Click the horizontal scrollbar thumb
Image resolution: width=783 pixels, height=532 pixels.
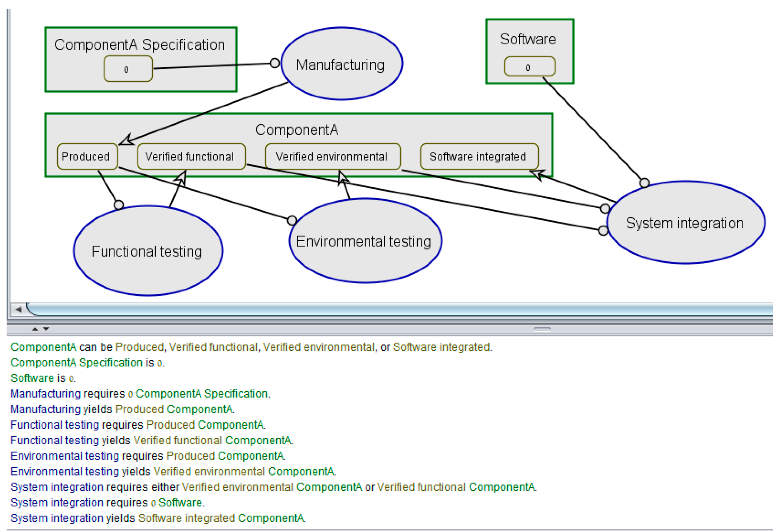tap(399, 309)
